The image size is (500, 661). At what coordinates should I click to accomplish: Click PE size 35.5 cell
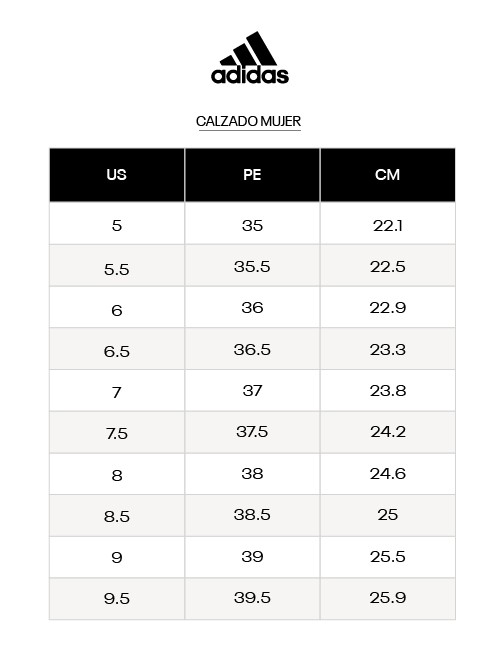click(x=252, y=266)
